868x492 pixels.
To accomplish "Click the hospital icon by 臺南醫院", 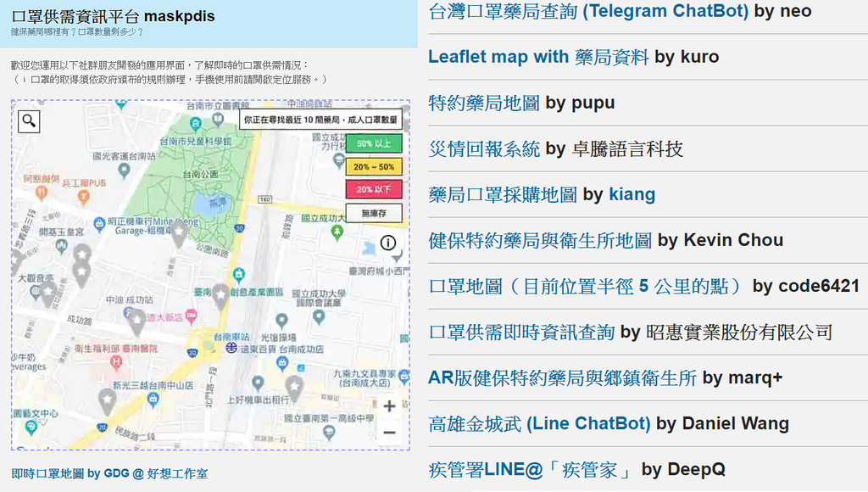I will click(115, 362).
